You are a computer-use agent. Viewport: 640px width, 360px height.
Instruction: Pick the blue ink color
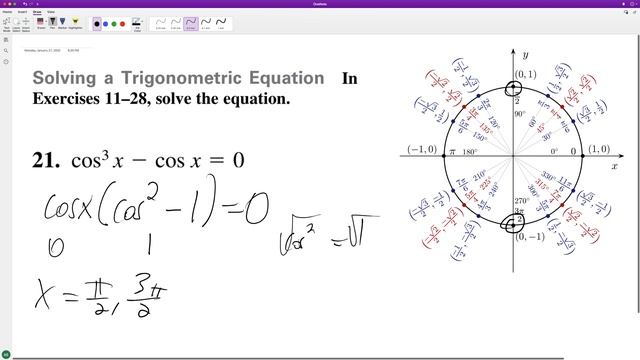coord(105,24)
